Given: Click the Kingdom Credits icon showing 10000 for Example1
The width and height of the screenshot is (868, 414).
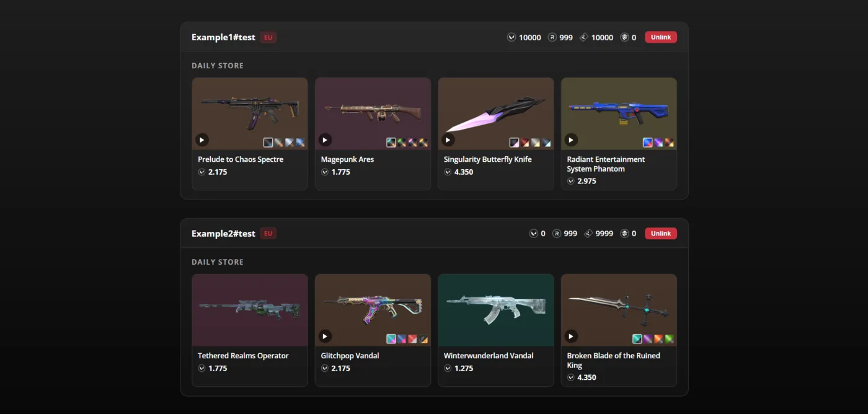Looking at the screenshot, I should pyautogui.click(x=584, y=37).
